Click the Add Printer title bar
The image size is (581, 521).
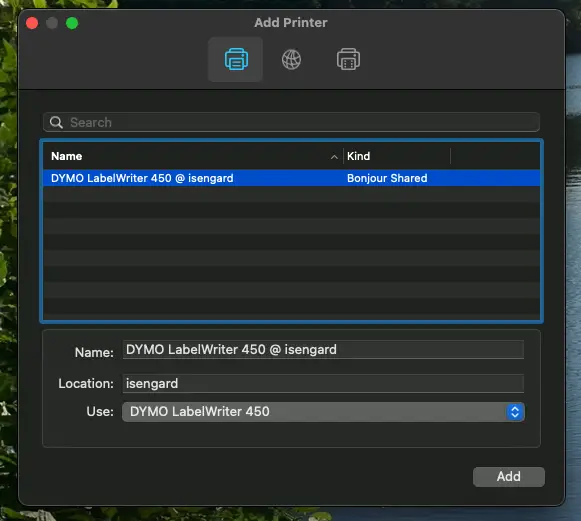290,23
